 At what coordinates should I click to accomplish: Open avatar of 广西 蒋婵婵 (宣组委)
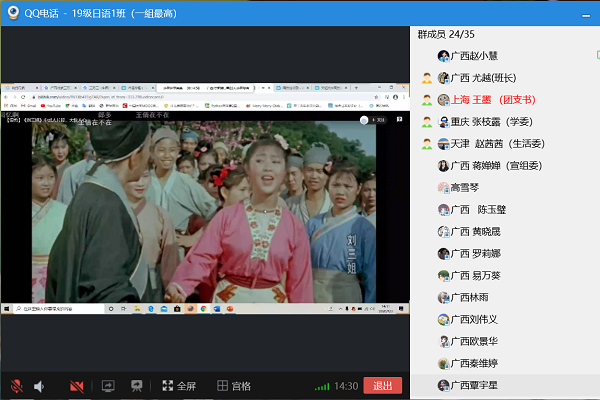point(443,166)
